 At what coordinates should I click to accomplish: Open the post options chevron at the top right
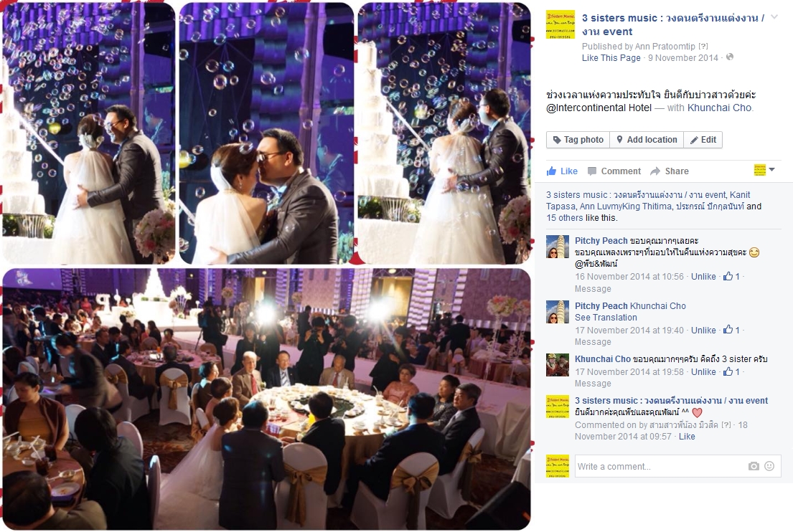click(x=774, y=17)
